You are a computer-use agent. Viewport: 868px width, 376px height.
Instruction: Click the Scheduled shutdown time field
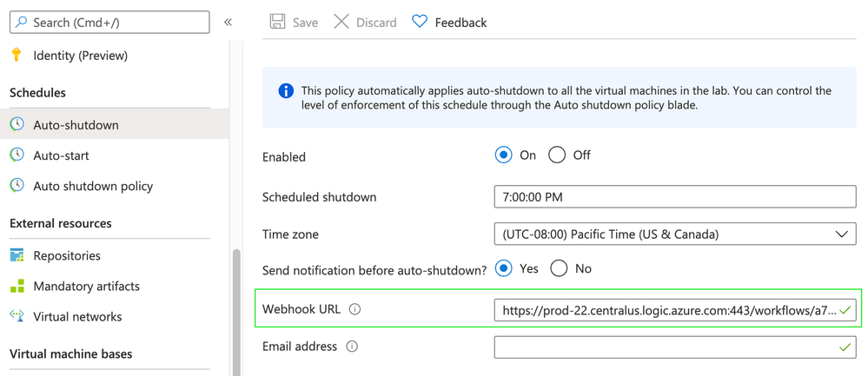click(x=674, y=197)
